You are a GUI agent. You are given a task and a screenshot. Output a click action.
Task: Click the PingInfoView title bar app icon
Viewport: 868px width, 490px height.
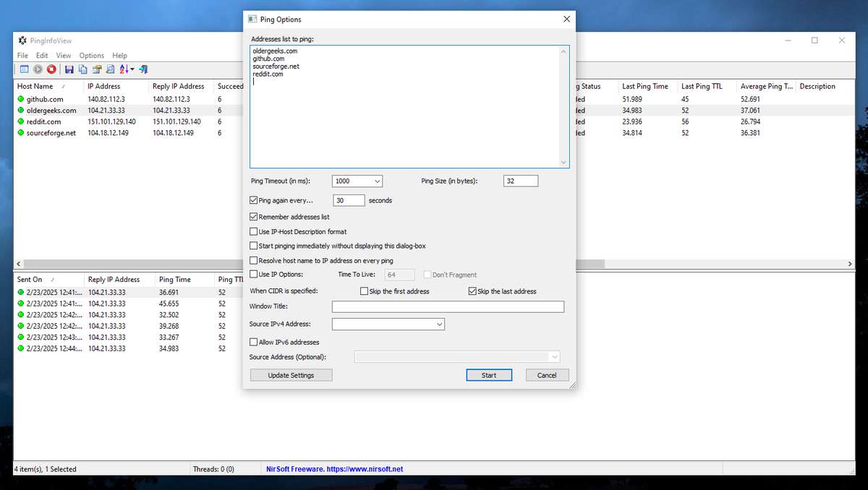[x=22, y=40]
